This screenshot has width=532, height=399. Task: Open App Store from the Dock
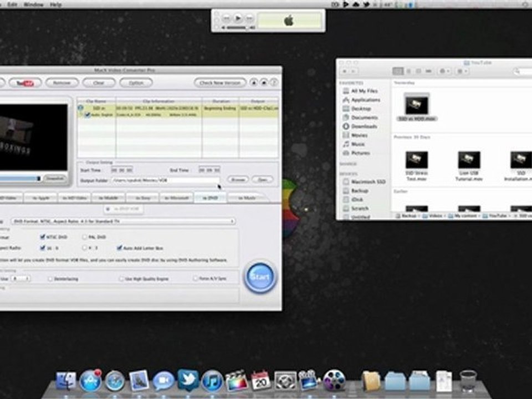click(90, 381)
